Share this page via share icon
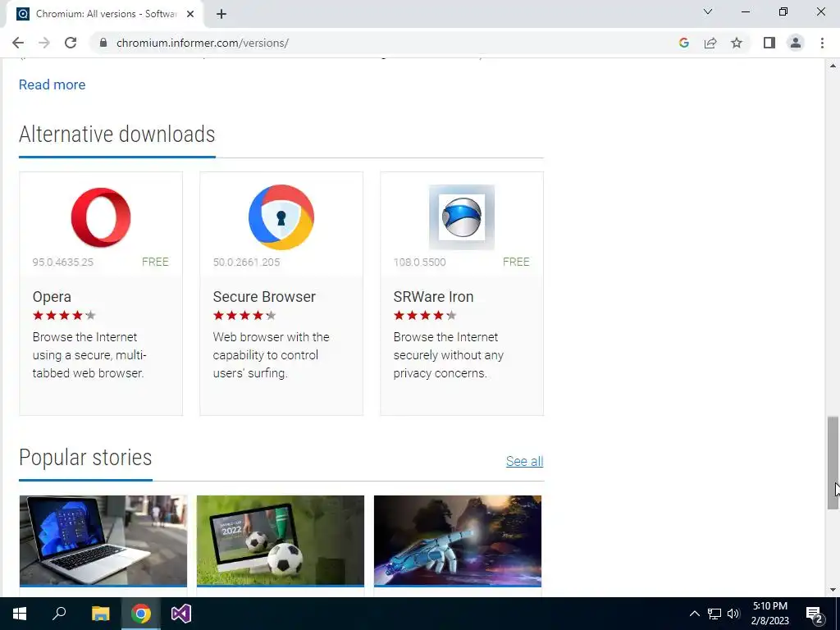Screen dimensions: 840x630 (710, 43)
